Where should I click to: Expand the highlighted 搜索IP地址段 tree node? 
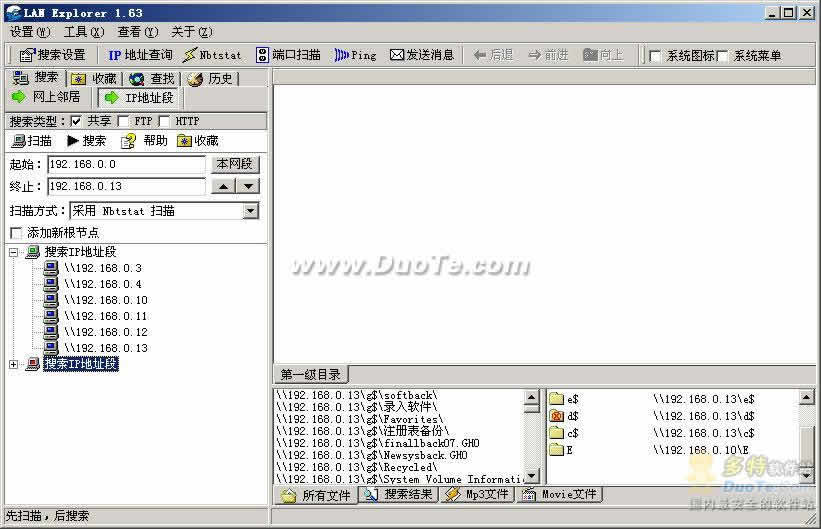pos(14,364)
